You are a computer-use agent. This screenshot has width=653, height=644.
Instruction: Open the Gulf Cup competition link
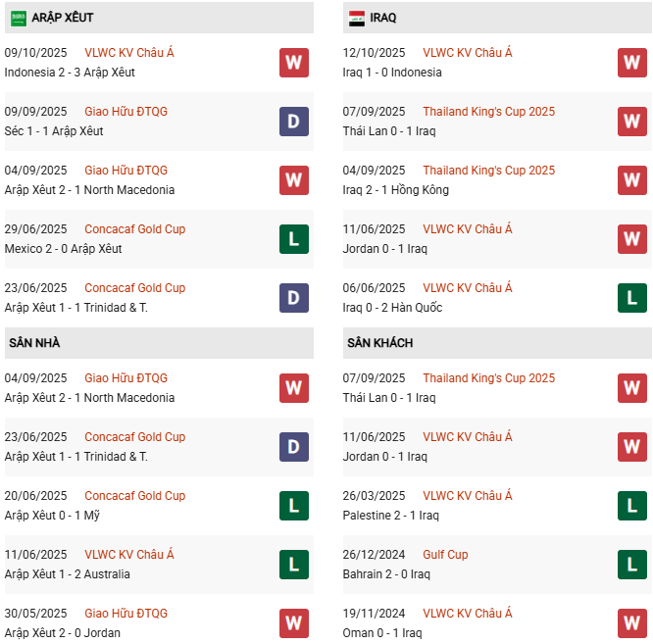tap(445, 555)
